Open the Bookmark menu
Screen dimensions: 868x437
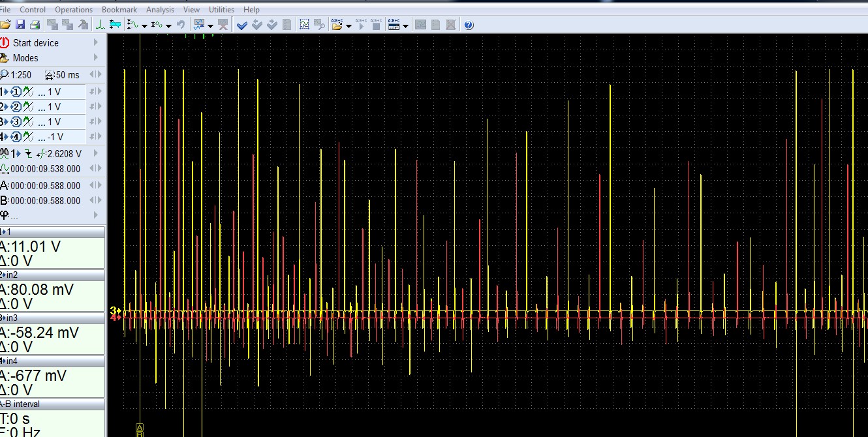click(x=119, y=10)
